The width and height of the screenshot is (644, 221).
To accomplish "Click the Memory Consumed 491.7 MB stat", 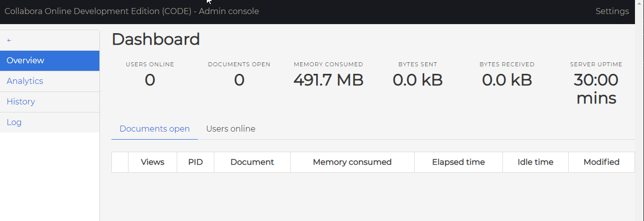I will pos(328,80).
